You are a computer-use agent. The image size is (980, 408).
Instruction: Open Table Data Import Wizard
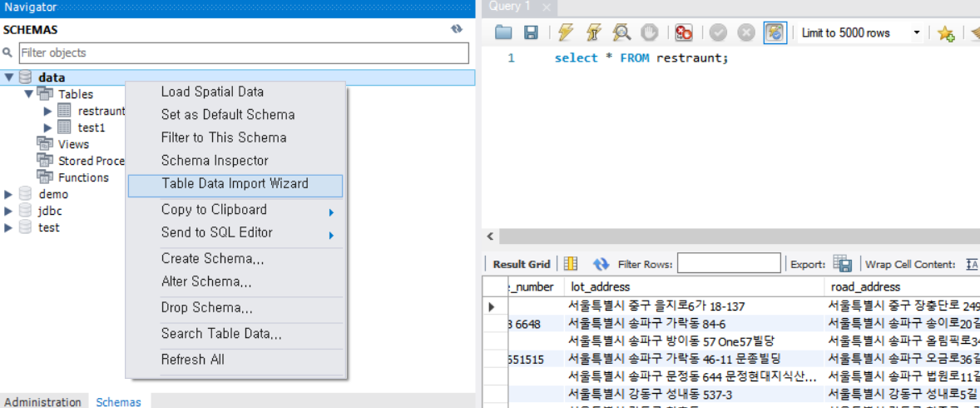coord(235,185)
